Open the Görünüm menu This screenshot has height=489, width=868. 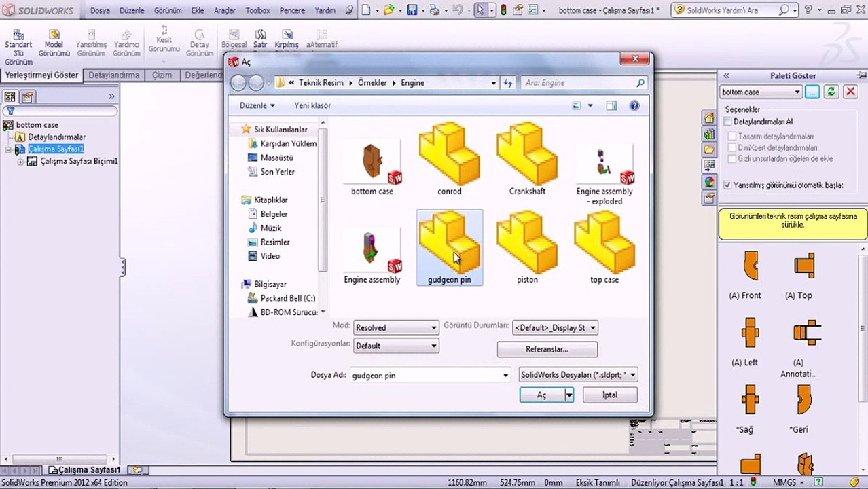(168, 10)
